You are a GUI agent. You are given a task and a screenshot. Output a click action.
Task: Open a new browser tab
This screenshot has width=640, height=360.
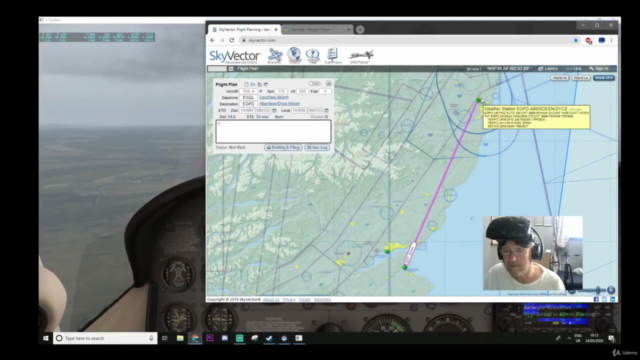pyautogui.click(x=360, y=29)
